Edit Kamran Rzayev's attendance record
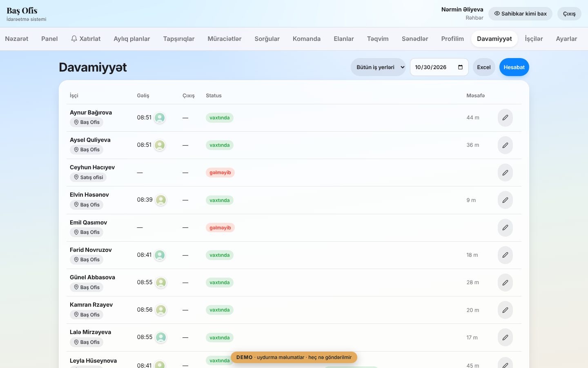Image resolution: width=588 pixels, height=368 pixels. point(505,310)
